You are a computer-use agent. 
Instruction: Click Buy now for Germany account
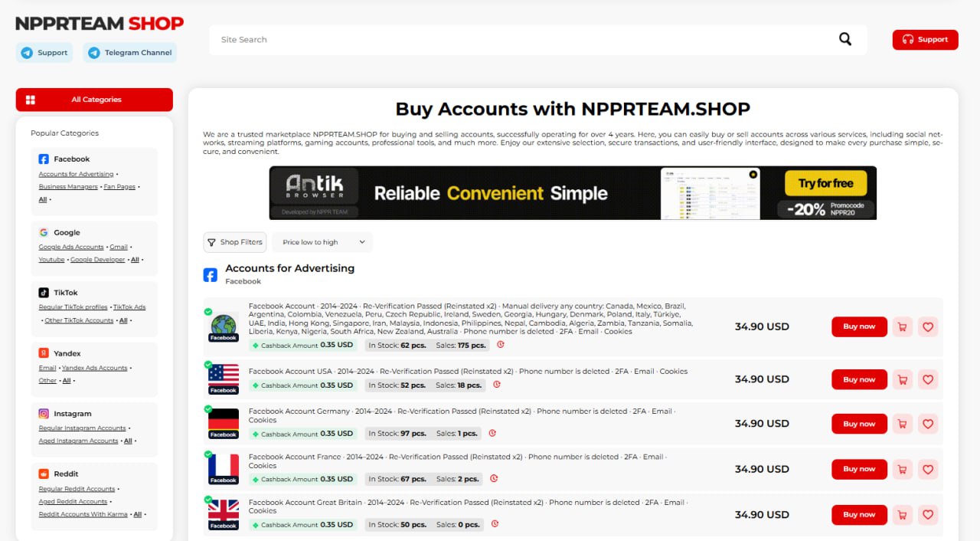(859, 424)
